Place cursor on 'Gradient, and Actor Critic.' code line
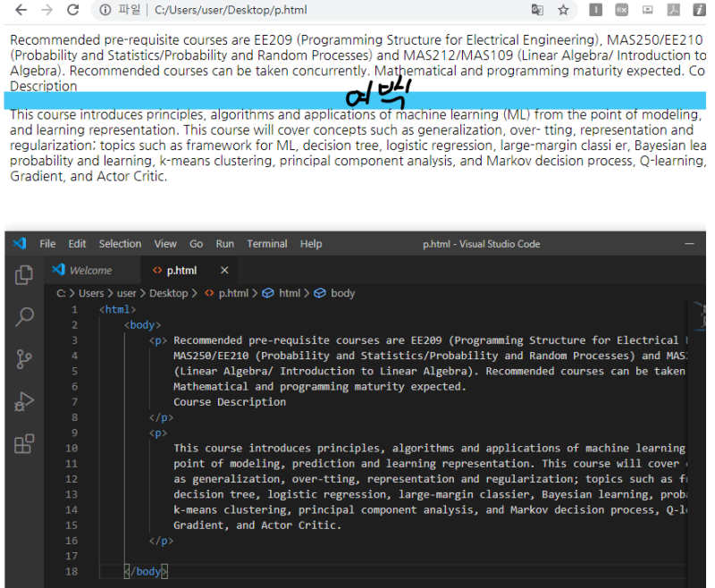Viewport: 715px width, 588px height. [257, 525]
